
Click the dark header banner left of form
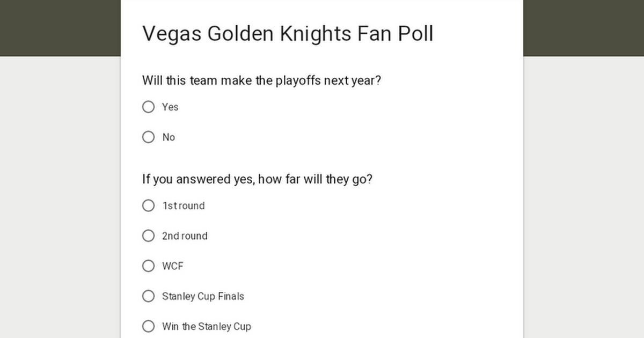[59, 27]
